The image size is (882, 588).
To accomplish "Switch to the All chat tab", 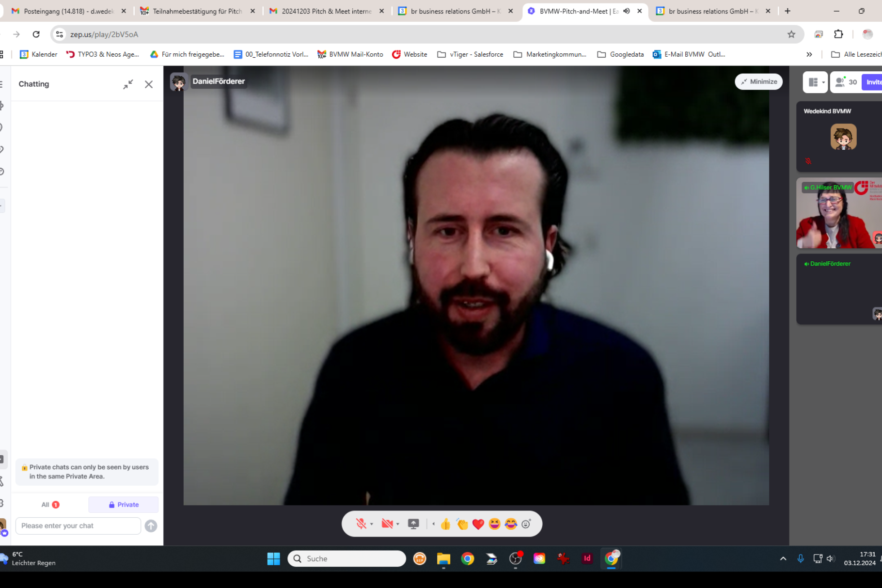I will point(50,505).
